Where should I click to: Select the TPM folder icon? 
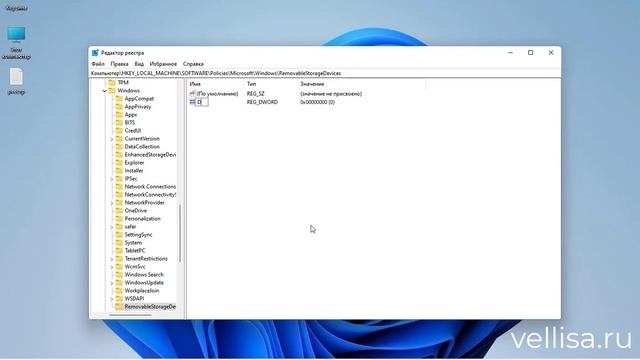click(112, 82)
